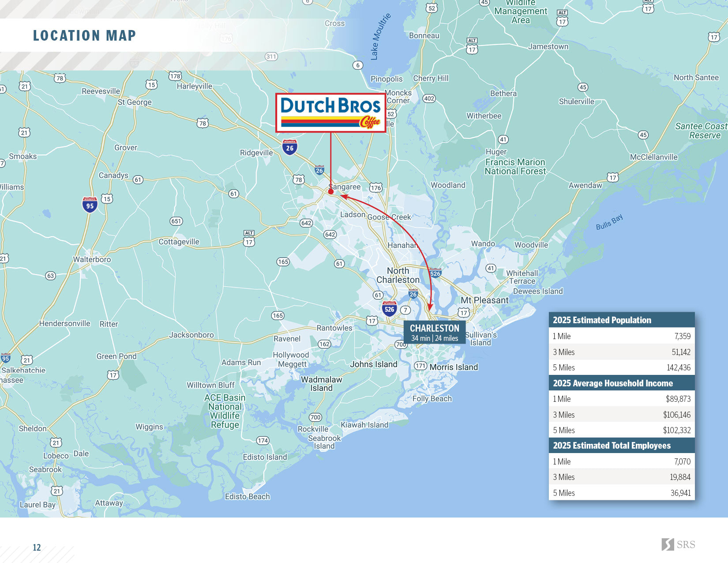Click the McClellanville map label
The width and height of the screenshot is (728, 563).
pos(653,157)
